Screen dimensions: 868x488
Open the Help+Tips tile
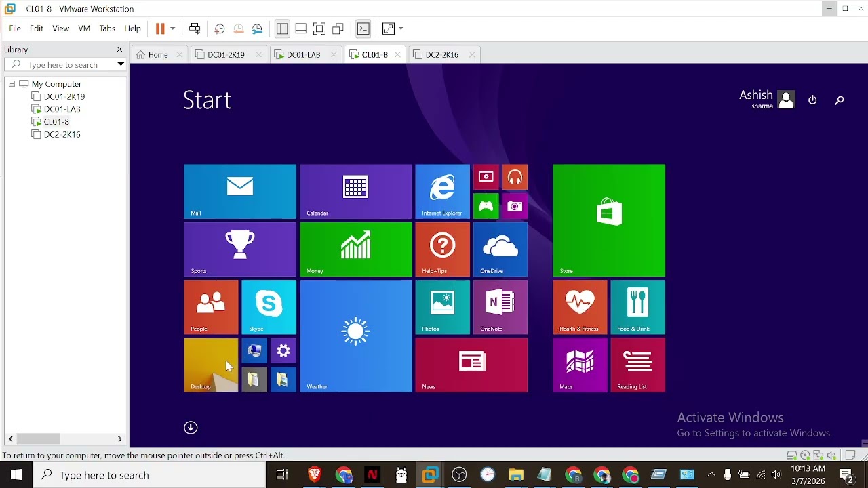coord(443,249)
